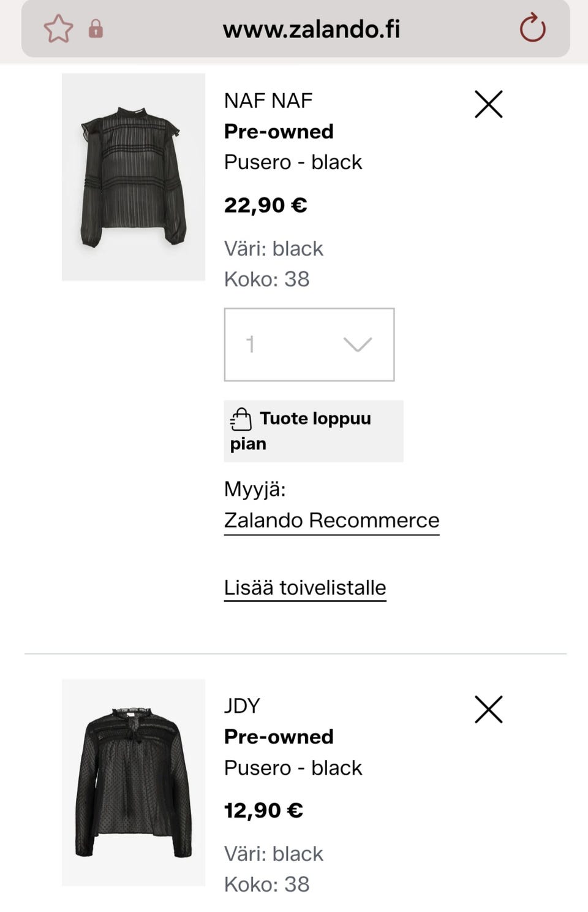Tap the JDY brand name
This screenshot has height=912, width=588.
click(242, 706)
